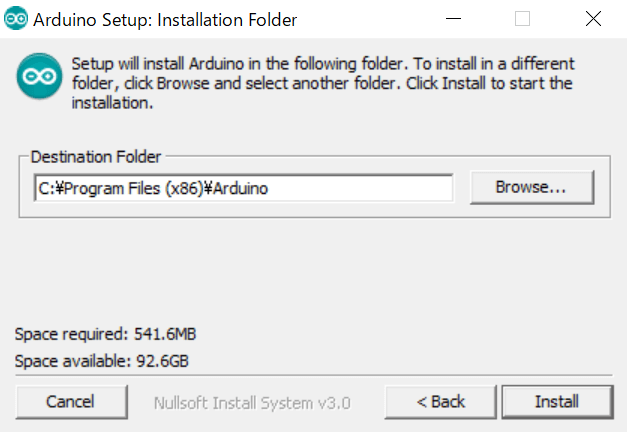The image size is (627, 432).
Task: Minimize the Arduino Setup window
Action: click(452, 19)
